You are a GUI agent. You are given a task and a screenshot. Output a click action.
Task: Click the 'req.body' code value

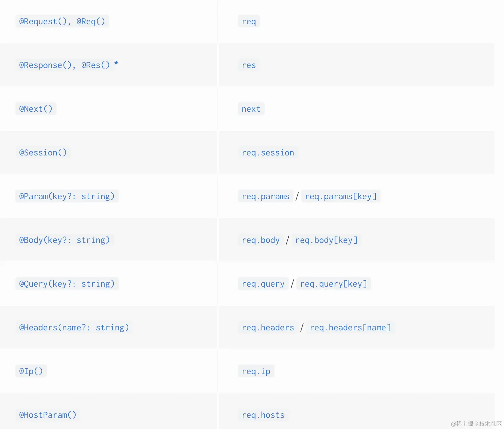point(261,240)
